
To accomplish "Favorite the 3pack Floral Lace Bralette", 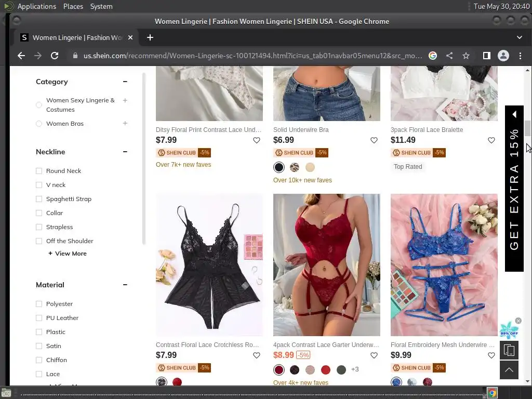I will coord(491,140).
